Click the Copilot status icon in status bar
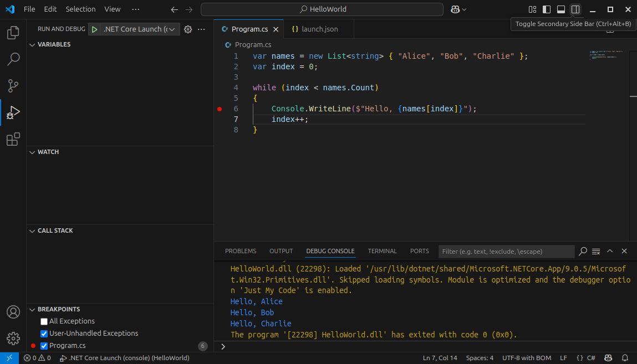 [x=608, y=358]
